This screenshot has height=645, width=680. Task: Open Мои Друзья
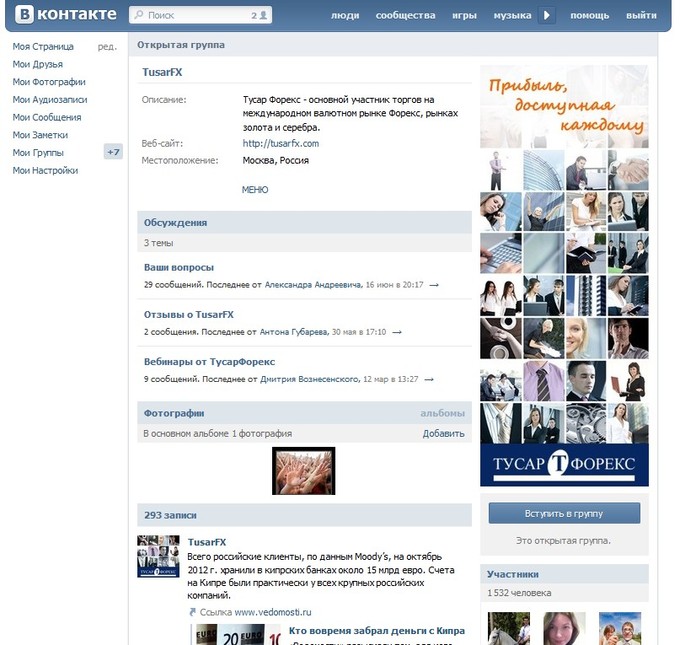click(x=38, y=64)
